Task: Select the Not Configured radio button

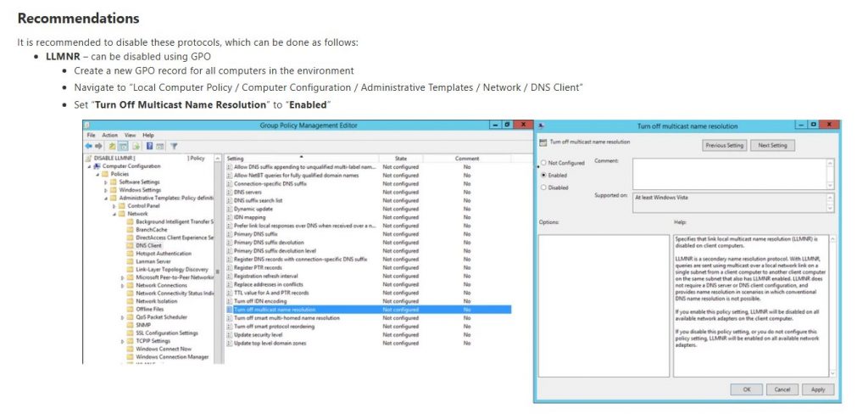Action: (x=543, y=163)
